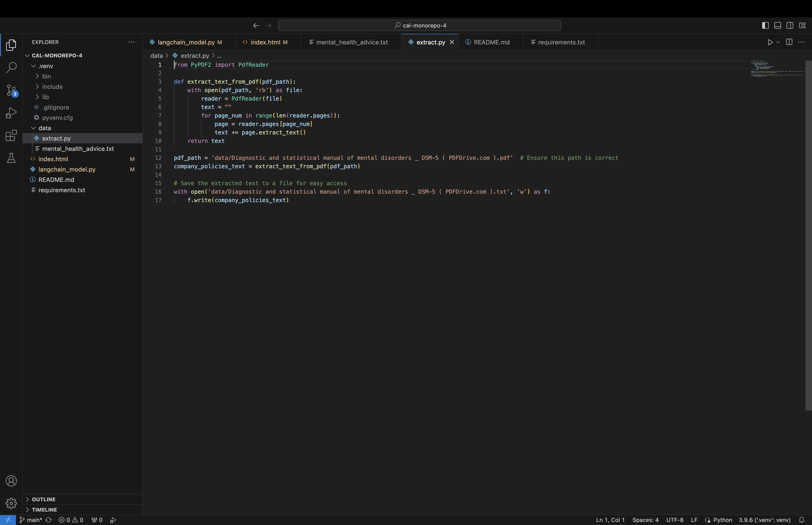This screenshot has width=812, height=525.
Task: Switch to the README.md tab
Action: [491, 42]
